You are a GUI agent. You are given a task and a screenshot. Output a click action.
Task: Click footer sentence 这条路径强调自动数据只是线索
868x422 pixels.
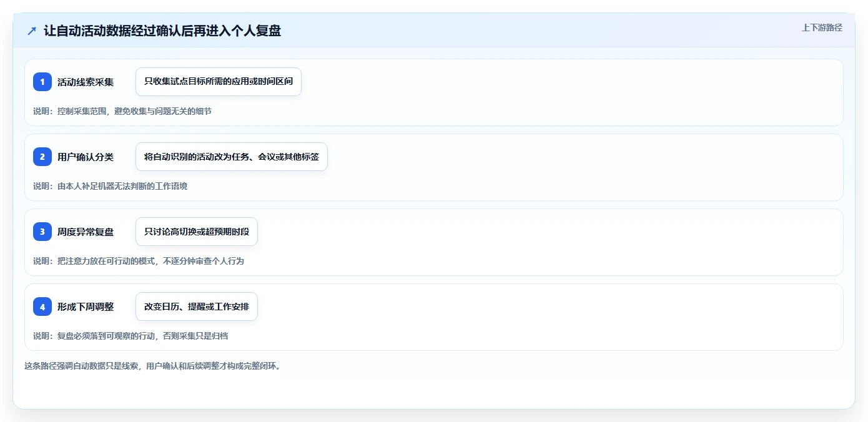pos(82,366)
